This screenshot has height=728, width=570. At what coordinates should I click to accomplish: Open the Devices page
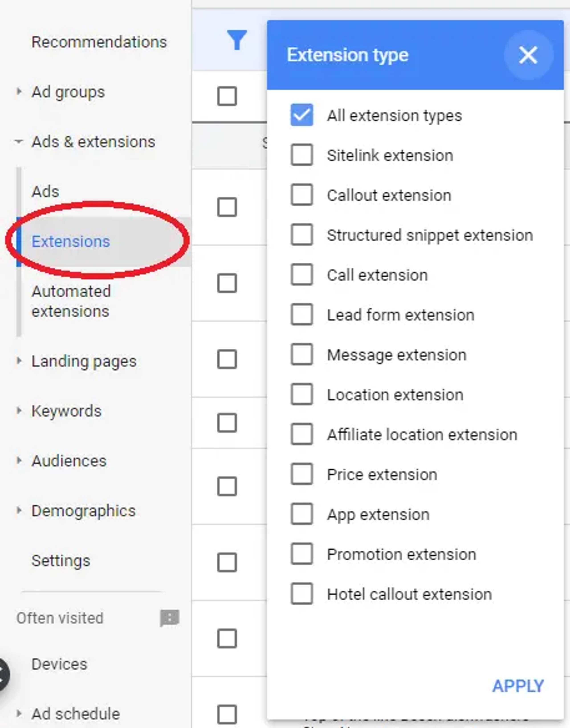tap(59, 664)
